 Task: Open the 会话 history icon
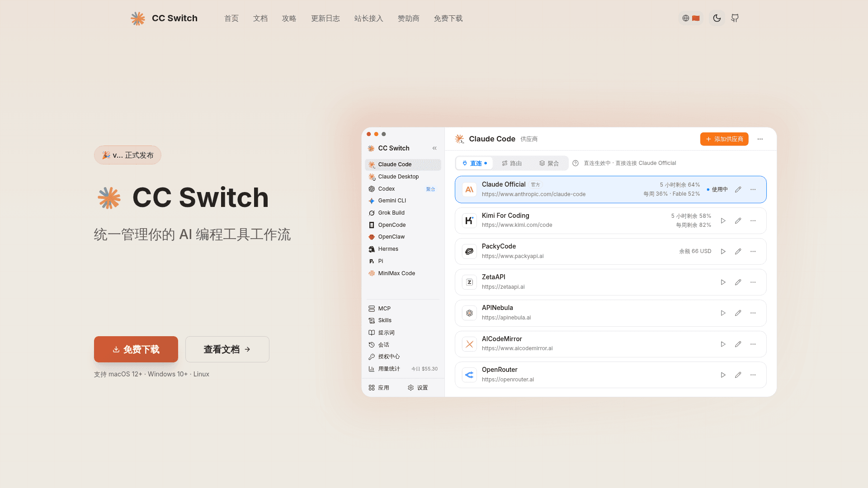(x=372, y=345)
